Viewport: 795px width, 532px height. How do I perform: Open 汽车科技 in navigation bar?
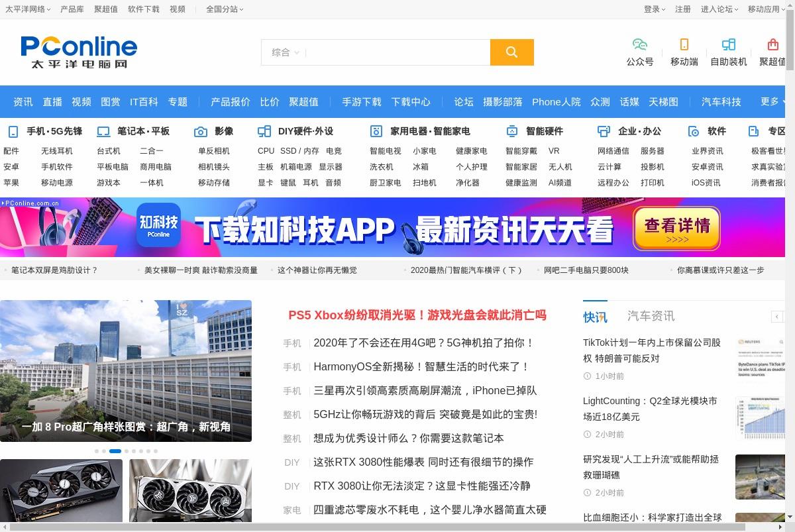[x=721, y=102]
